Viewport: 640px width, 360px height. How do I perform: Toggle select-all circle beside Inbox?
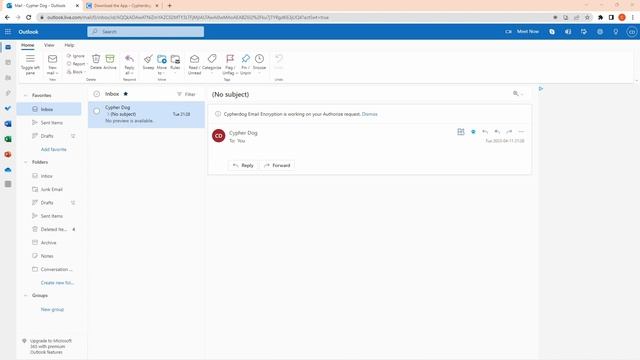[97, 94]
